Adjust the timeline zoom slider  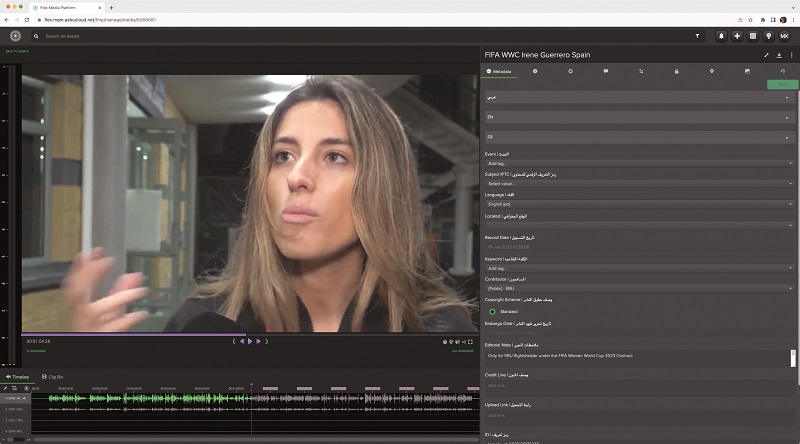[15, 439]
